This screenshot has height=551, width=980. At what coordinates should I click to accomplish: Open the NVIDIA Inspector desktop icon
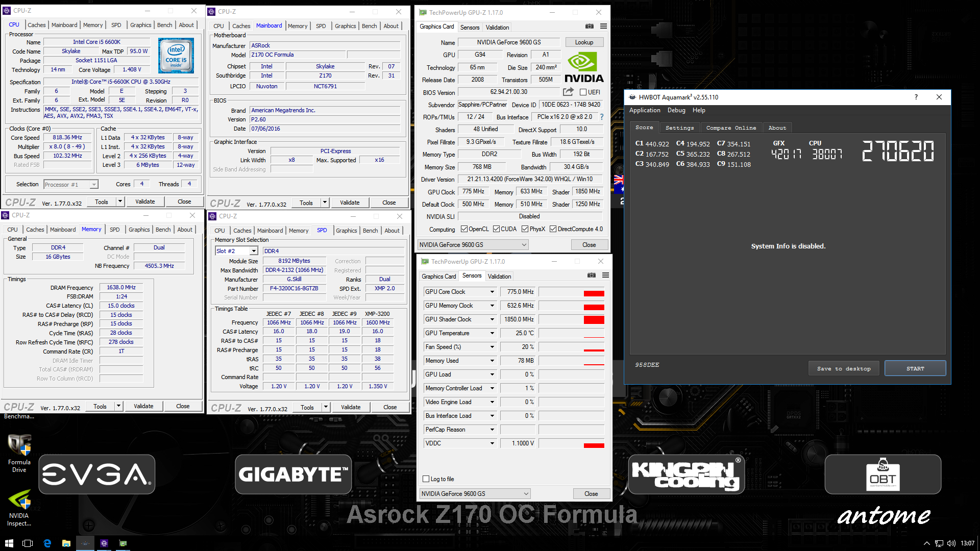click(19, 508)
